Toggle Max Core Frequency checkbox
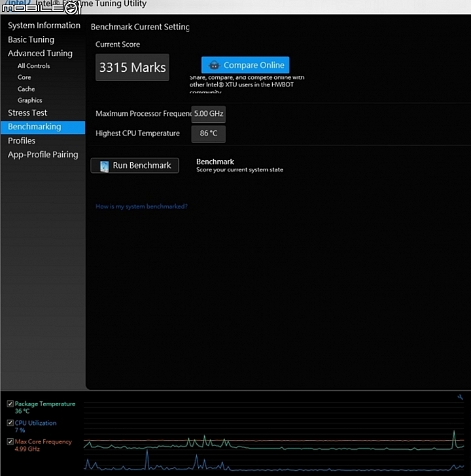The width and height of the screenshot is (471, 476). pyautogui.click(x=10, y=442)
